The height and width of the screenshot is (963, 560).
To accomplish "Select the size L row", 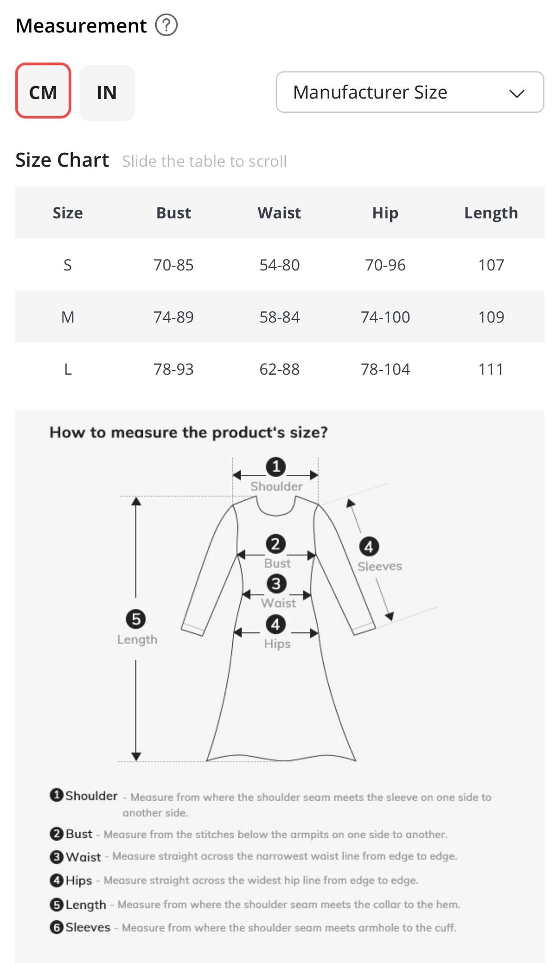I will click(280, 369).
